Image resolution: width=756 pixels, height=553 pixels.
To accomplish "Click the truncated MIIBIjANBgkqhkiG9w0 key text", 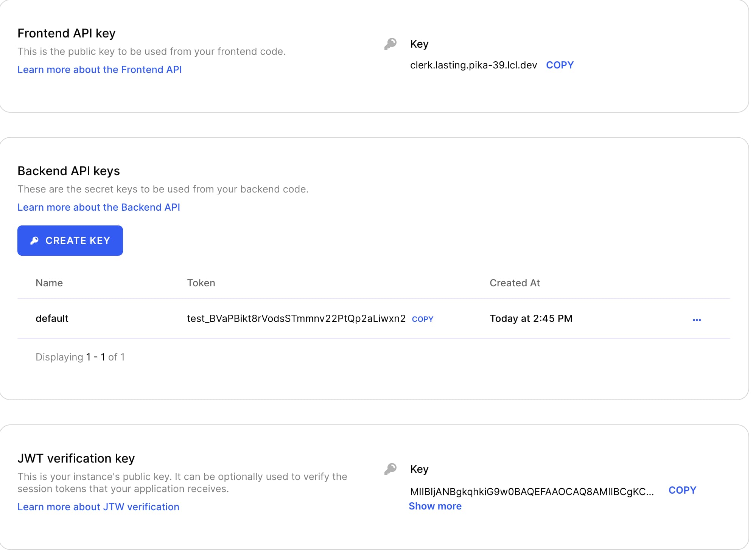I will (x=532, y=492).
